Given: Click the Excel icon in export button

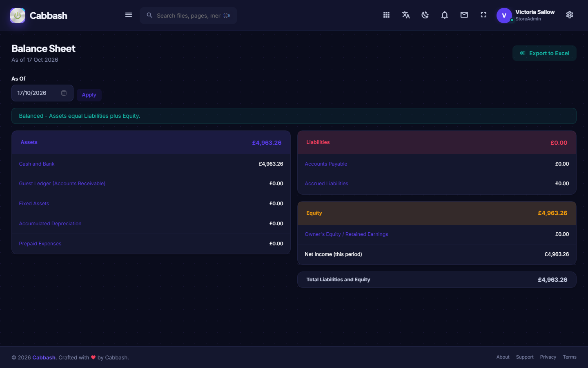Looking at the screenshot, I should (x=523, y=53).
